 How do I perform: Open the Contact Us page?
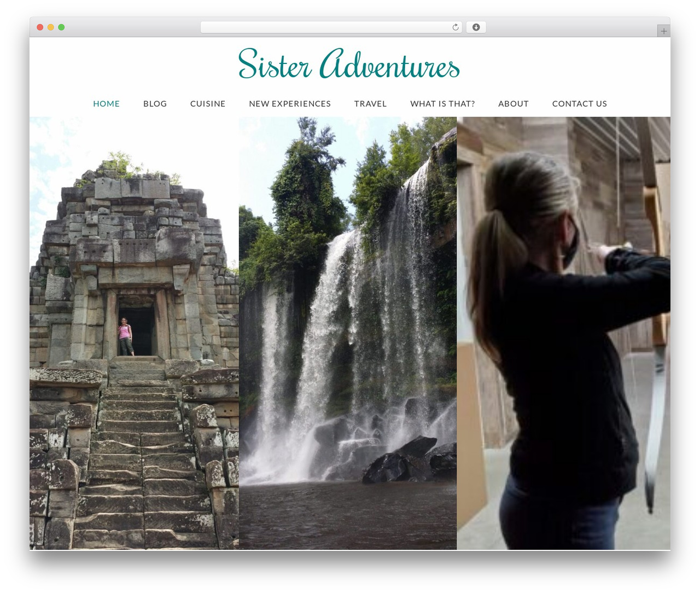[x=579, y=103]
